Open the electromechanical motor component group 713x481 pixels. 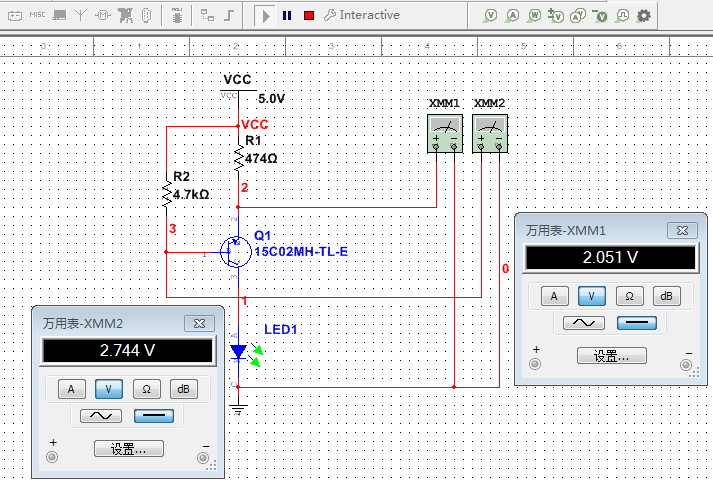tap(103, 15)
